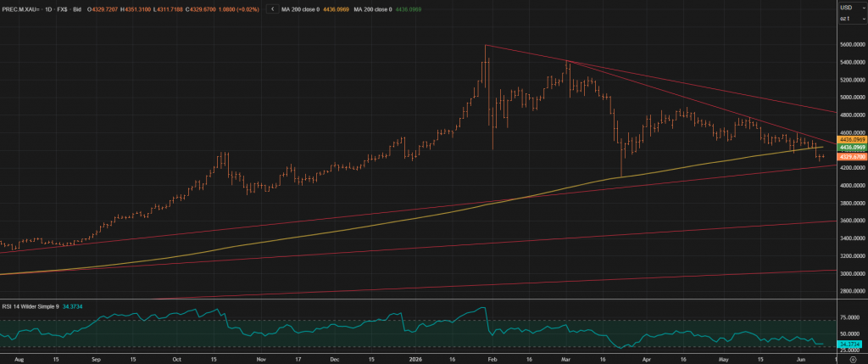
Task: Click the May label on the time axis
Action: tap(726, 359)
